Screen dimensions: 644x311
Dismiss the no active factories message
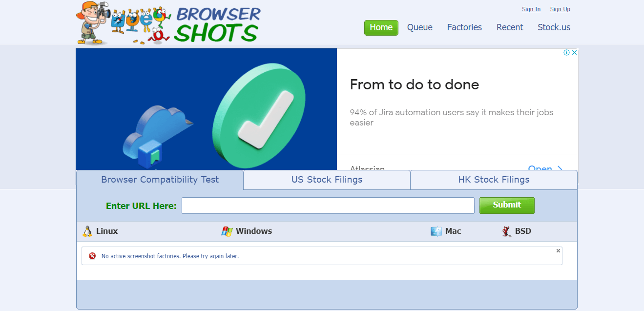tap(558, 250)
